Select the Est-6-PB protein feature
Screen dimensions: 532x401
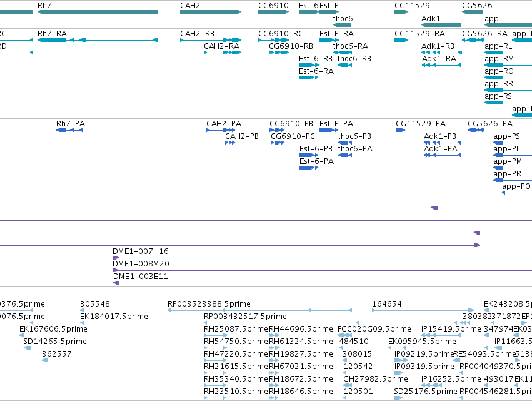309,155
